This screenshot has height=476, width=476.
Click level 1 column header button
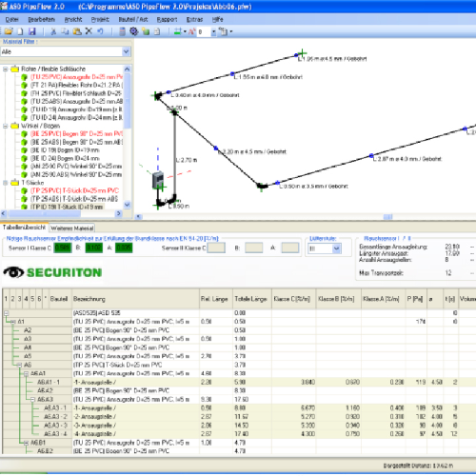(x=6, y=299)
